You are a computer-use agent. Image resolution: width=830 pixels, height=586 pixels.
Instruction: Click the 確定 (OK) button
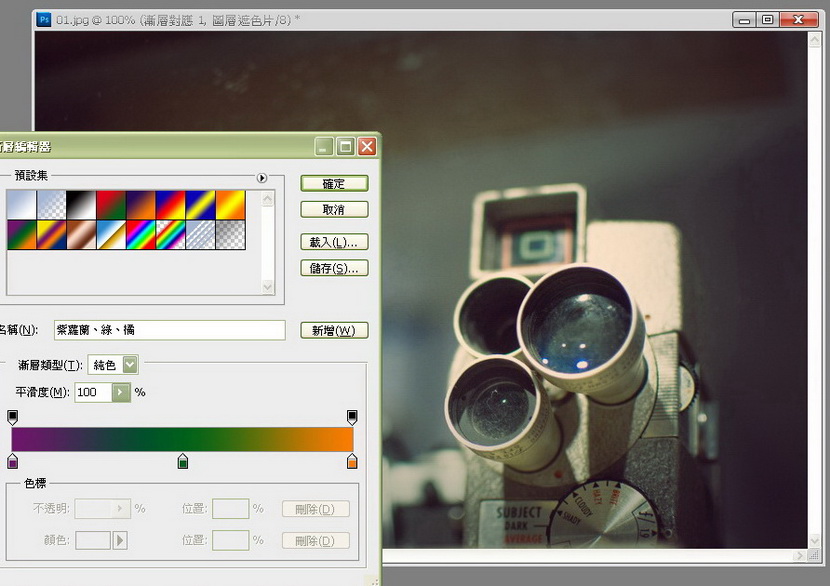click(x=334, y=184)
